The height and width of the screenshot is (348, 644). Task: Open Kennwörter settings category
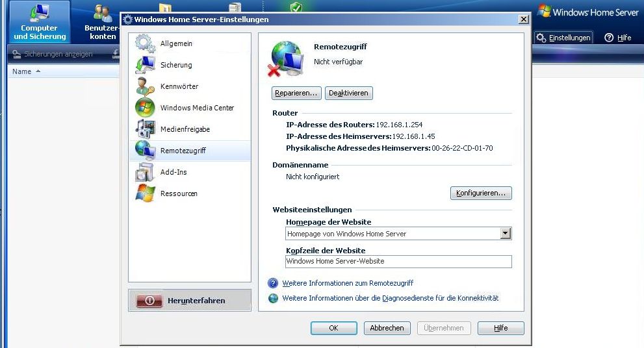coord(190,86)
